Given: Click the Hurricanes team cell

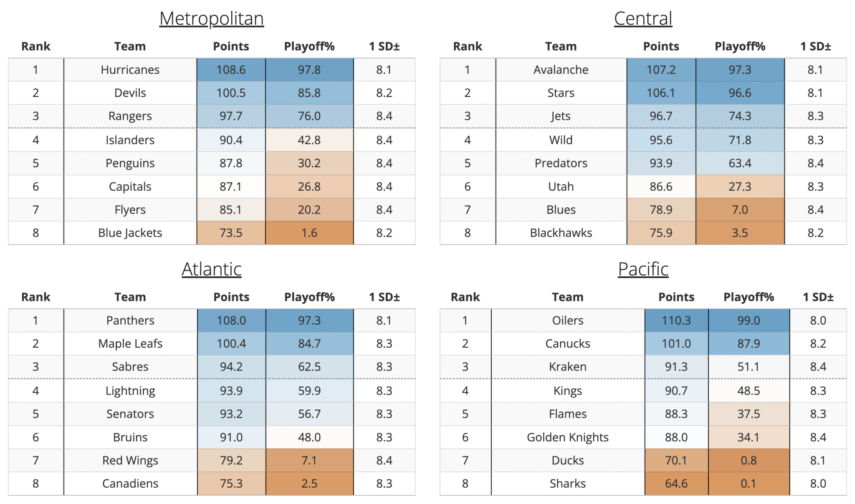Looking at the screenshot, I should [x=130, y=70].
